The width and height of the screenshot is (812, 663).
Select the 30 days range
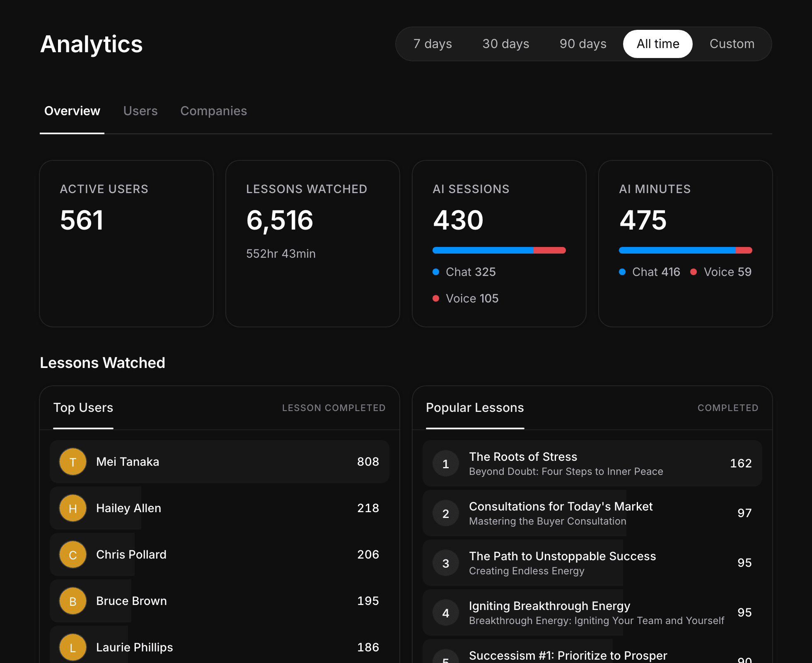[506, 44]
